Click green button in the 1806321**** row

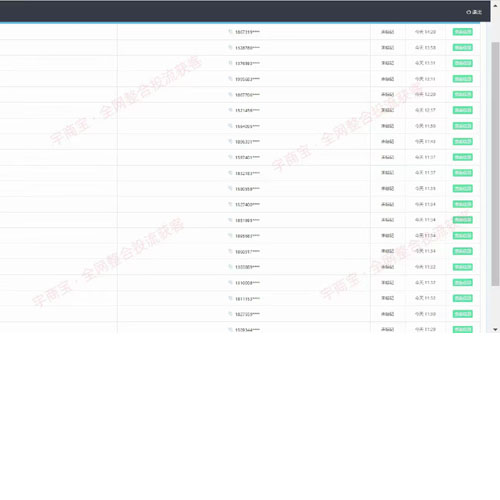coord(462,142)
